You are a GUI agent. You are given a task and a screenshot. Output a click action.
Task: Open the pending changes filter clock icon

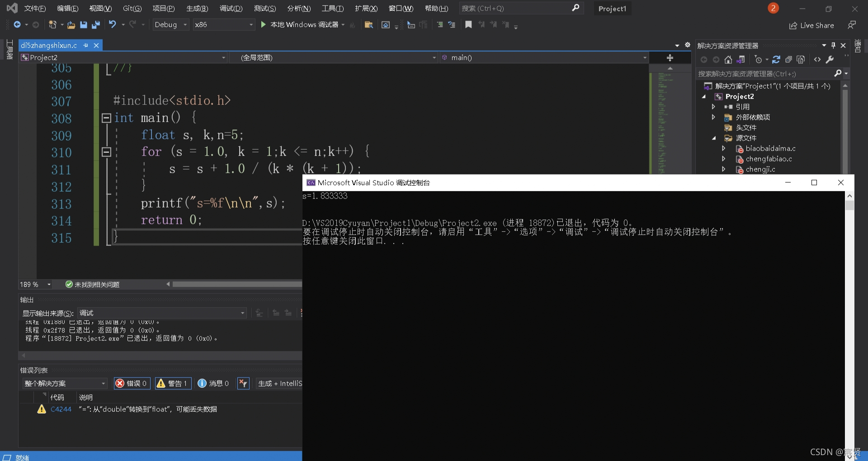point(759,60)
